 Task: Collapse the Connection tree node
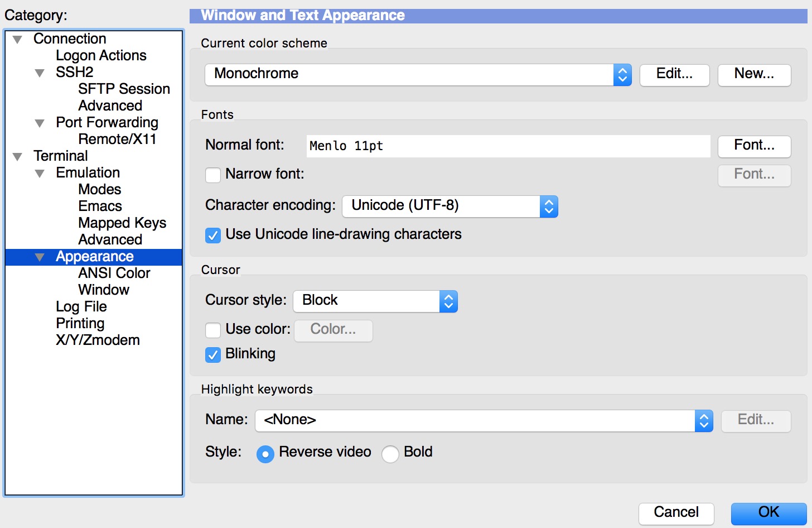[18, 40]
